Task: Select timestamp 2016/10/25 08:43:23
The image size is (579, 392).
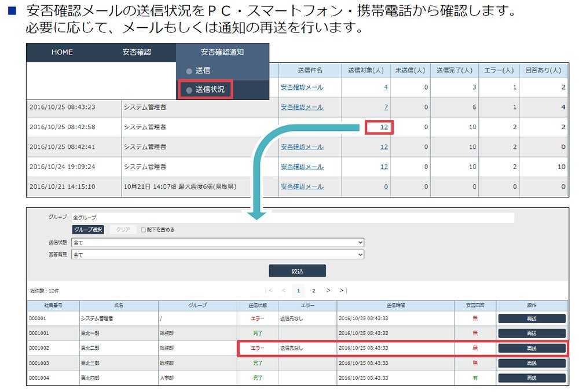Action: (x=63, y=107)
